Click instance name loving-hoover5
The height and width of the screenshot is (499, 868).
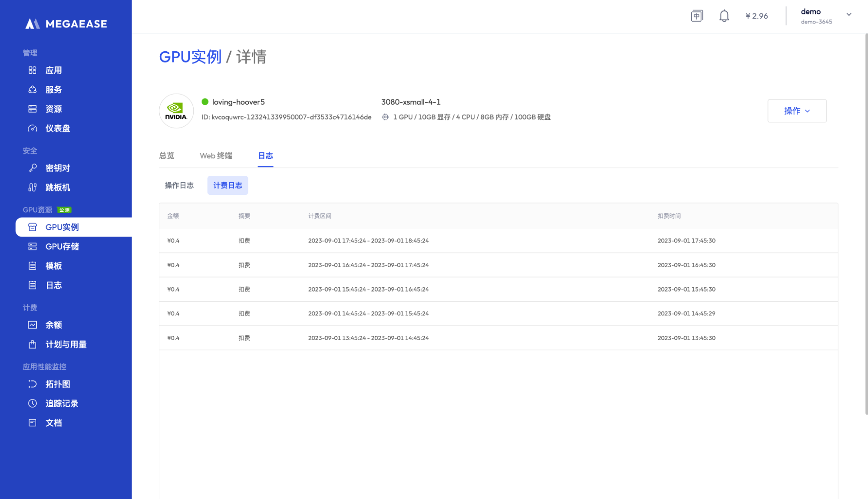pos(238,102)
